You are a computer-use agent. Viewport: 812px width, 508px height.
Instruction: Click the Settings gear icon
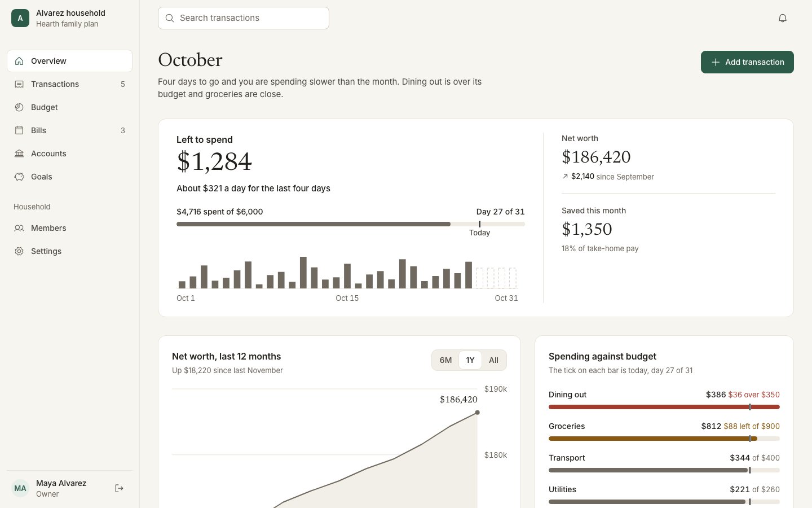[x=19, y=251]
